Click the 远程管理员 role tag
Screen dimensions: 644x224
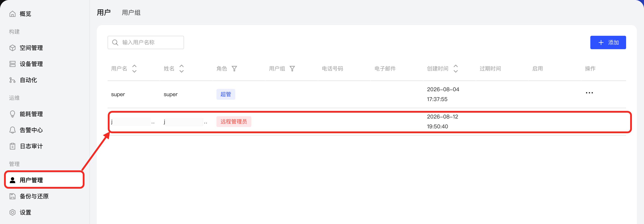click(x=234, y=121)
